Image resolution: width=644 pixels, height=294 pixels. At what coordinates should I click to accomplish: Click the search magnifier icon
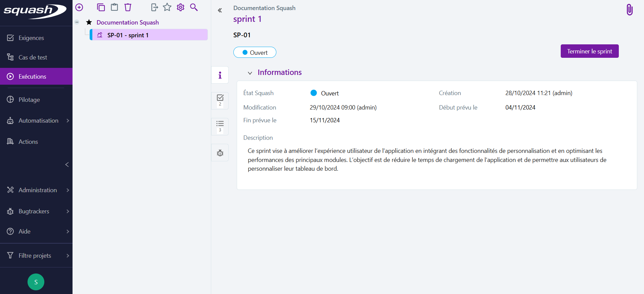click(x=194, y=7)
